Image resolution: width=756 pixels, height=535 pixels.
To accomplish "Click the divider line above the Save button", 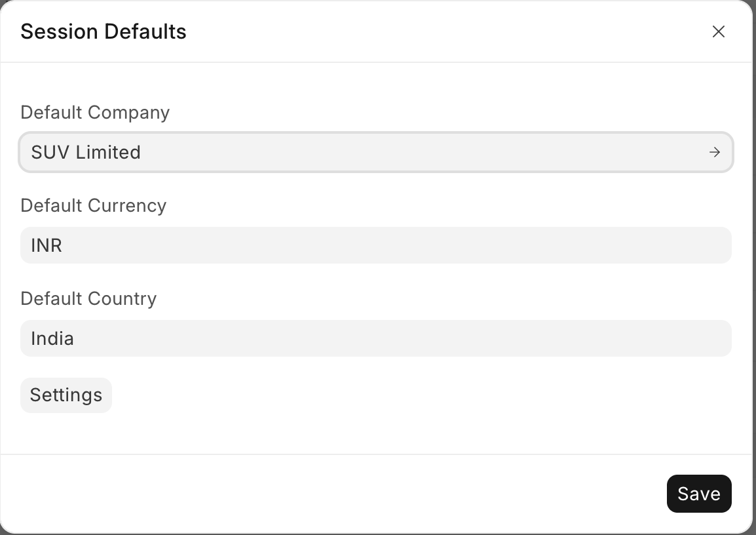I will click(376, 454).
